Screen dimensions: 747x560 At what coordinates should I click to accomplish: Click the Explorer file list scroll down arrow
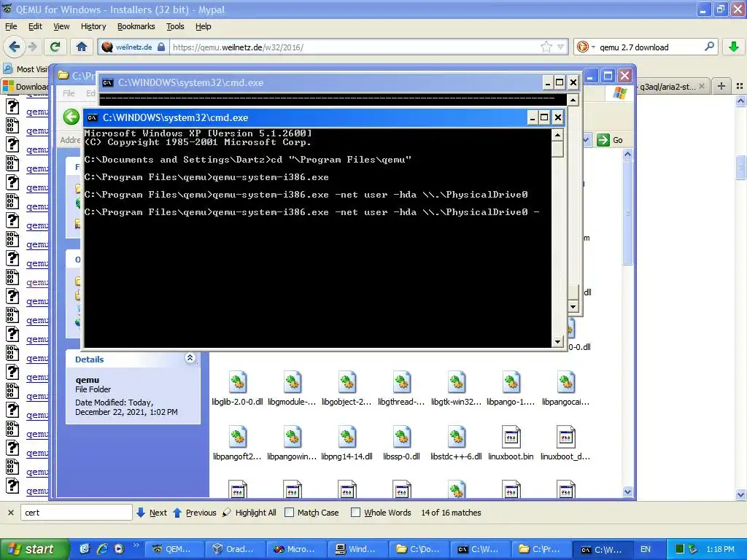tap(627, 492)
